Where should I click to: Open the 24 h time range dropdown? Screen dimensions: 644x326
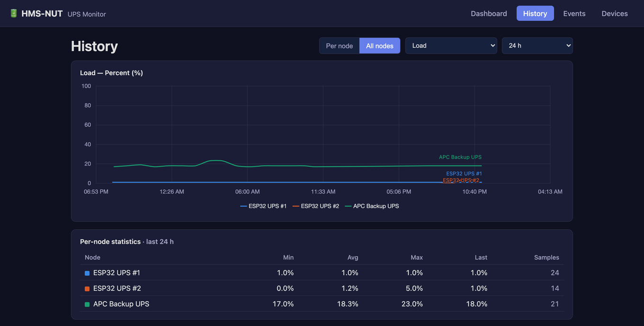(x=537, y=45)
